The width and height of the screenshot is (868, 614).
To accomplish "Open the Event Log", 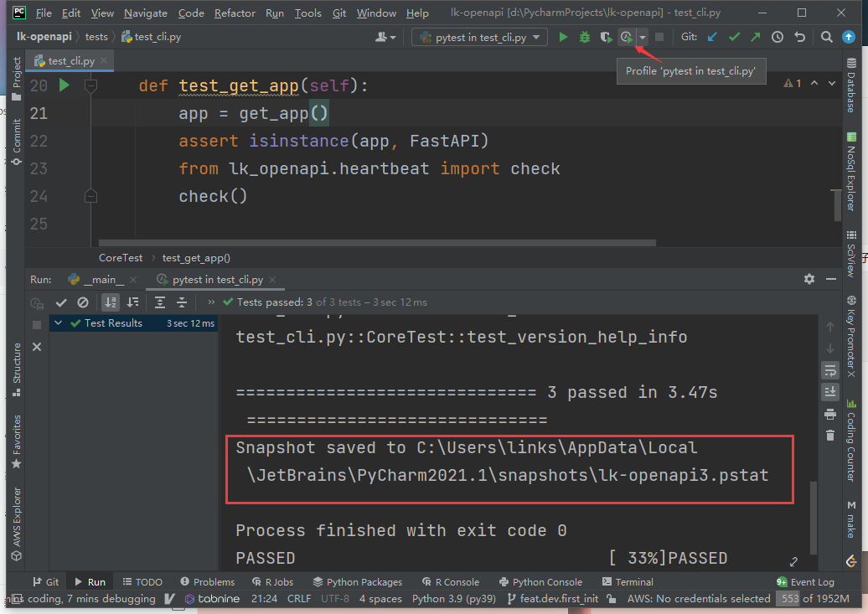I will click(805, 582).
